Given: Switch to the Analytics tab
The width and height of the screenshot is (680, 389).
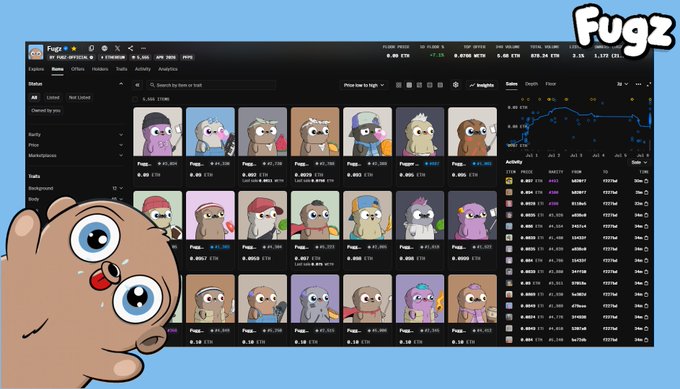Looking at the screenshot, I should 168,69.
